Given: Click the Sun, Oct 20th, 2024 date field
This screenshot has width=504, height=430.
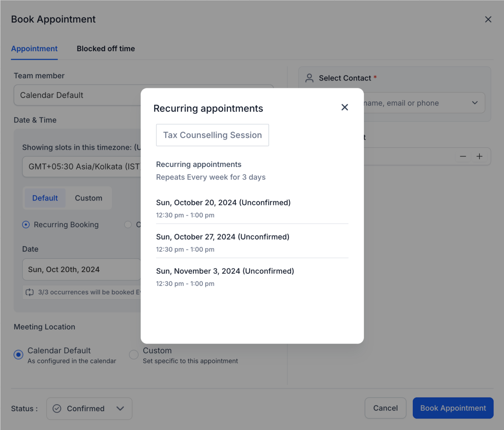Looking at the screenshot, I should point(81,269).
